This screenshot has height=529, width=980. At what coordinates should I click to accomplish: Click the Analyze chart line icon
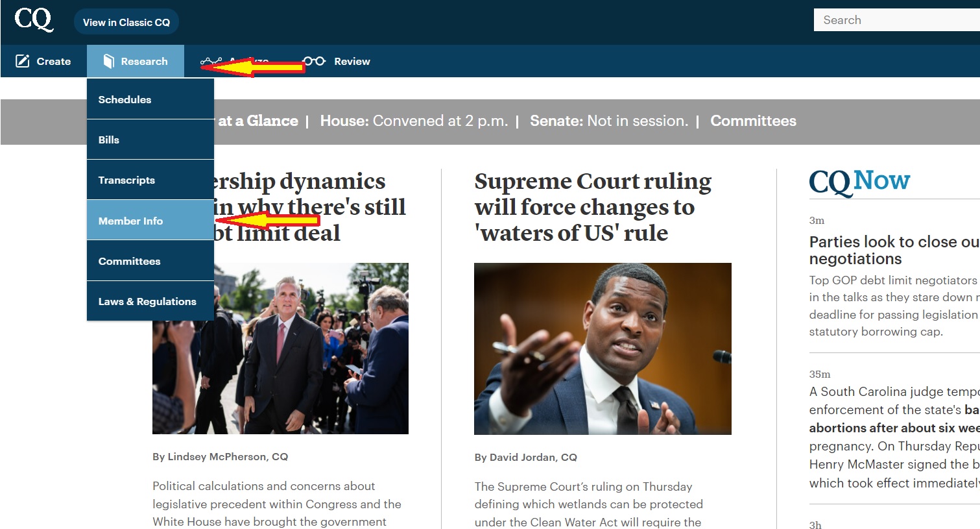coord(211,62)
